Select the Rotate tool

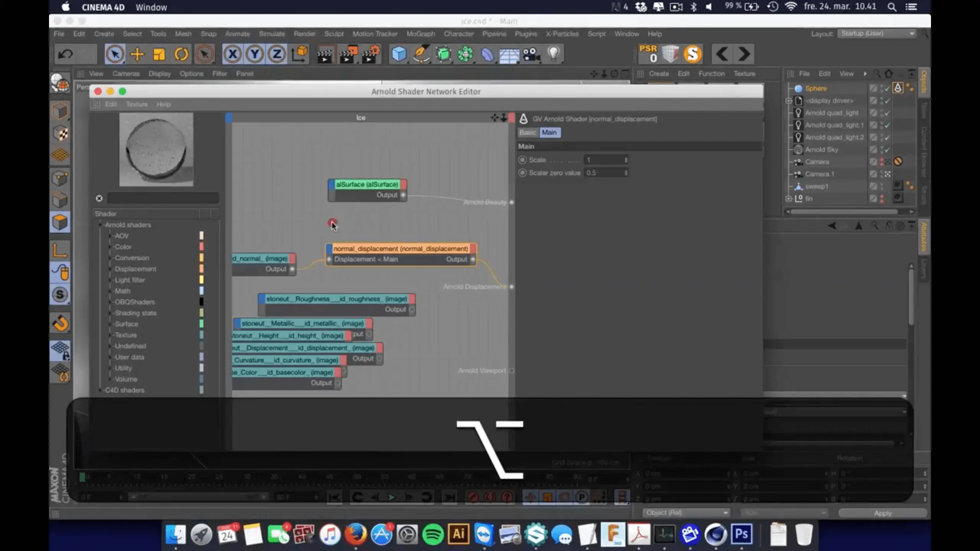tap(181, 54)
